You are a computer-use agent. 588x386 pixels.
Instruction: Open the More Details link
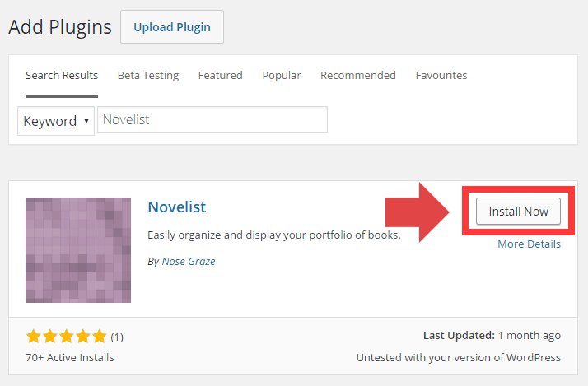[529, 244]
